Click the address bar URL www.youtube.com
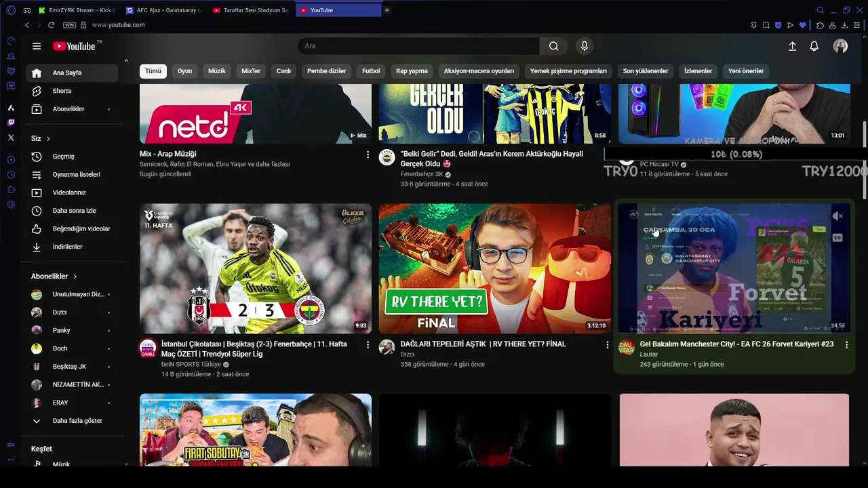 [118, 25]
